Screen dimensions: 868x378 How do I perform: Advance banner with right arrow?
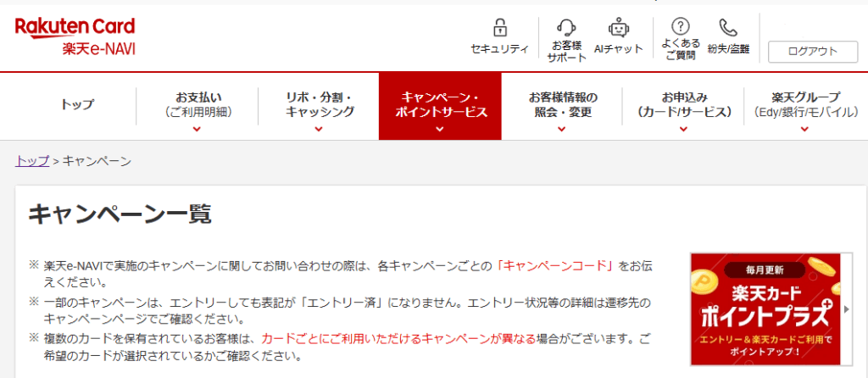click(847, 309)
